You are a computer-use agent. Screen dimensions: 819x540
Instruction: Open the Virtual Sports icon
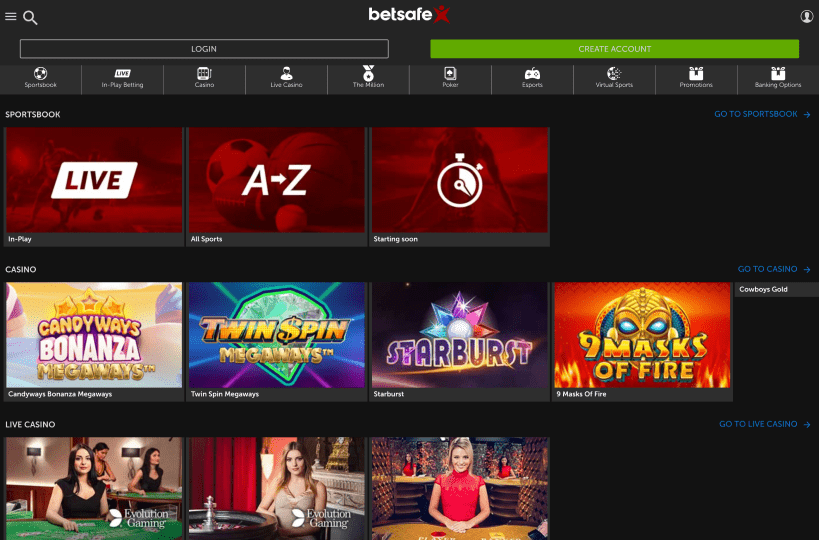pyautogui.click(x=614, y=73)
